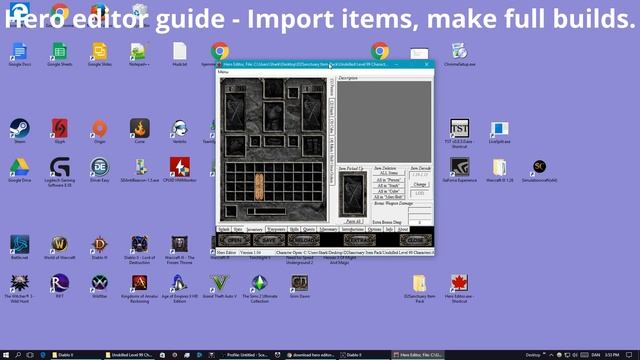The image size is (640, 360).
Task: Switch to the Skills tab
Action: [294, 229]
